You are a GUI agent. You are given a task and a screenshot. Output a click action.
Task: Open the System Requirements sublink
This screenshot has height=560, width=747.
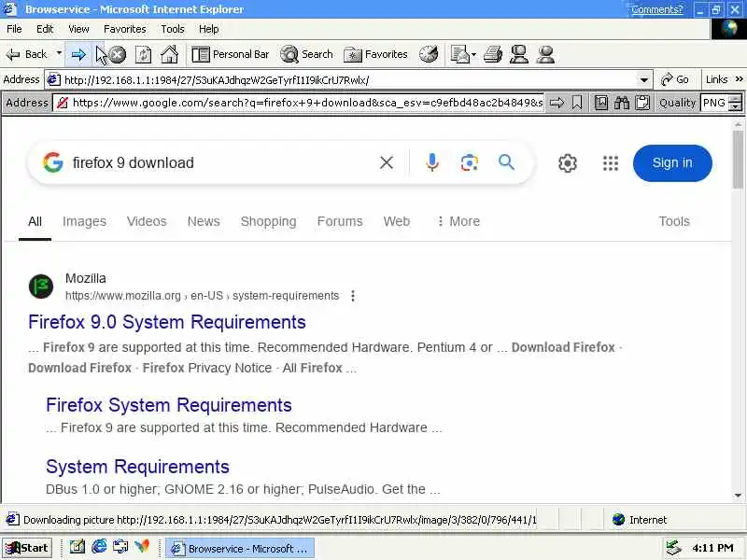(137, 467)
